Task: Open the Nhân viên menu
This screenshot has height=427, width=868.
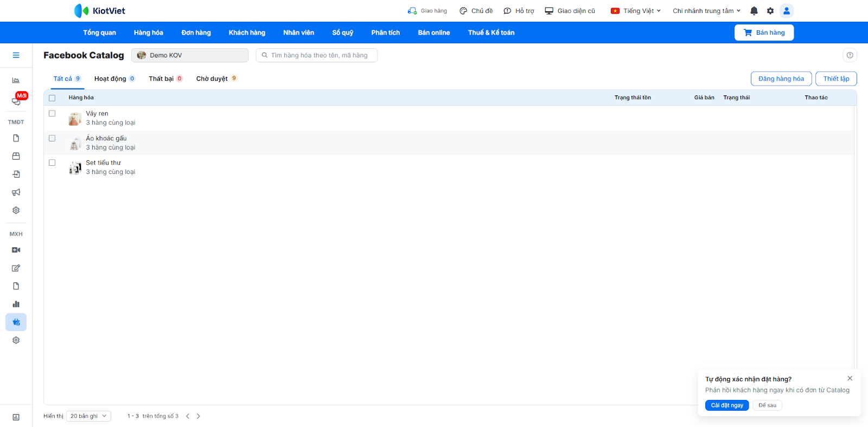Action: tap(299, 33)
